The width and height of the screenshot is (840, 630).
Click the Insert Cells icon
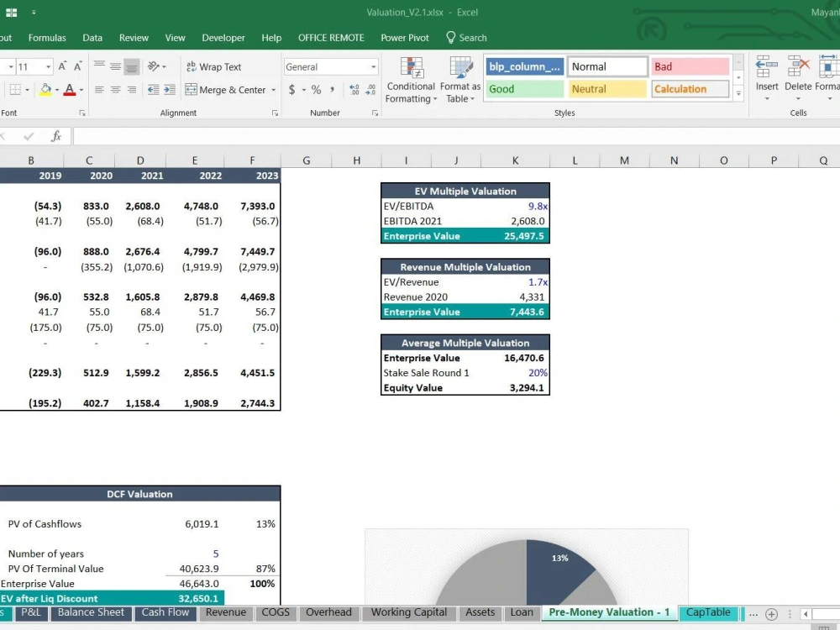(x=767, y=67)
